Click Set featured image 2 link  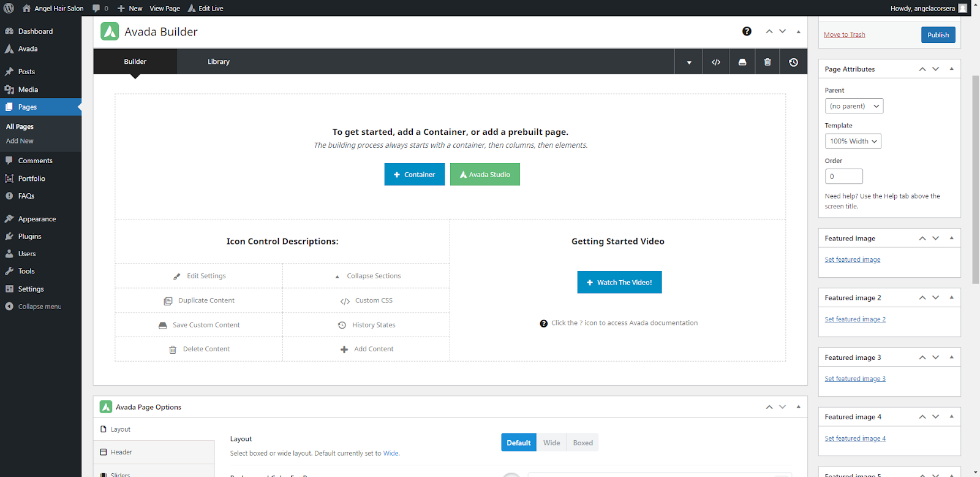pos(855,319)
